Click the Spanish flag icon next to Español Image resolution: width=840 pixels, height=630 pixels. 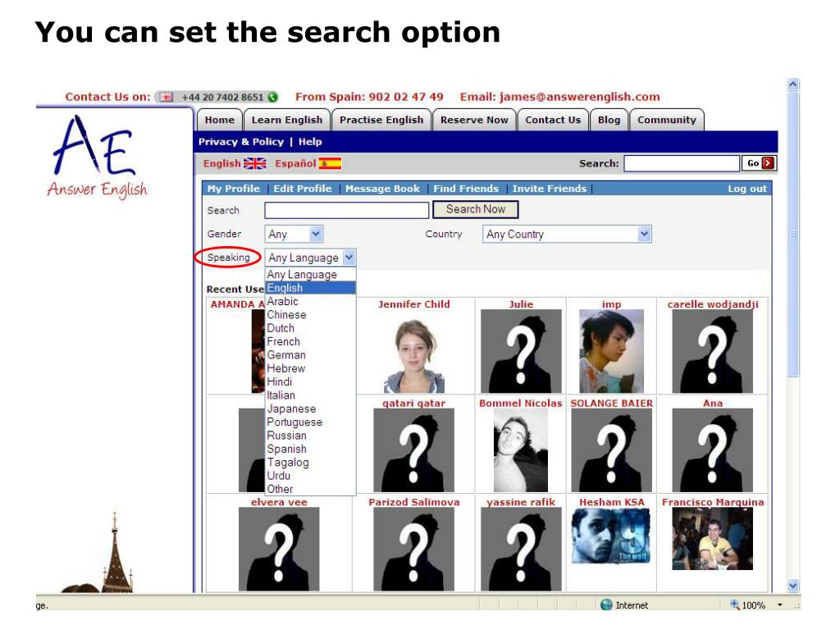pyautogui.click(x=330, y=163)
